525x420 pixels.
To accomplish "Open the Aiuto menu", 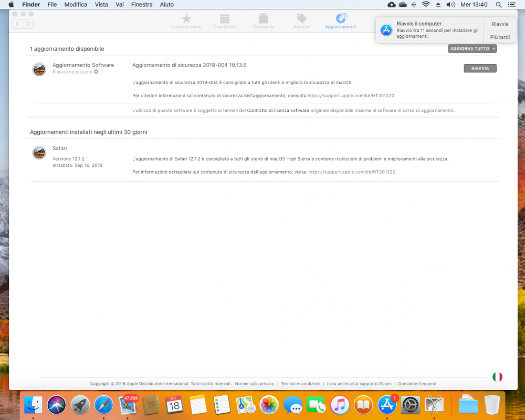I will click(x=167, y=4).
